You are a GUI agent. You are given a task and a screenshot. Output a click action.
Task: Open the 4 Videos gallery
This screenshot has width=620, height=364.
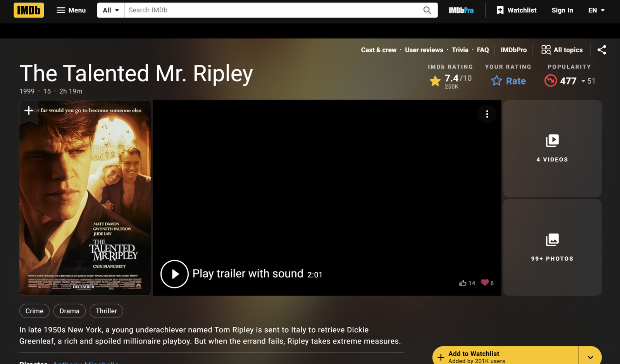point(552,148)
